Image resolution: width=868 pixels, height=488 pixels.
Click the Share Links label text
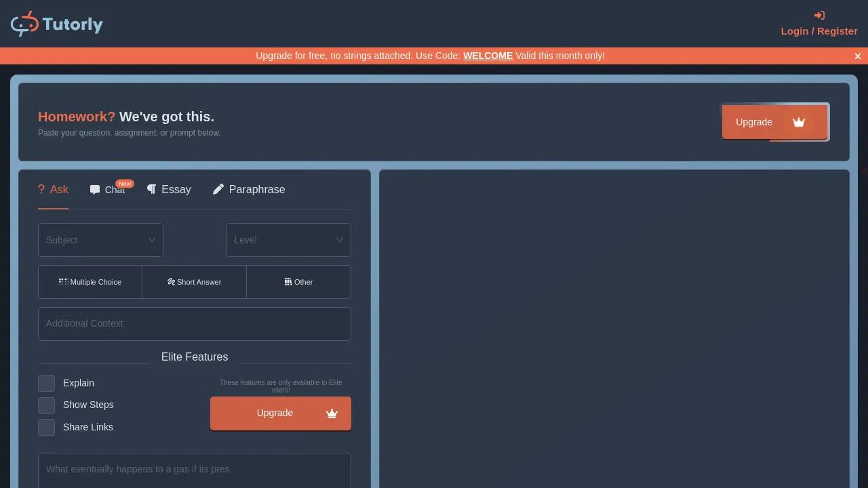point(88,427)
